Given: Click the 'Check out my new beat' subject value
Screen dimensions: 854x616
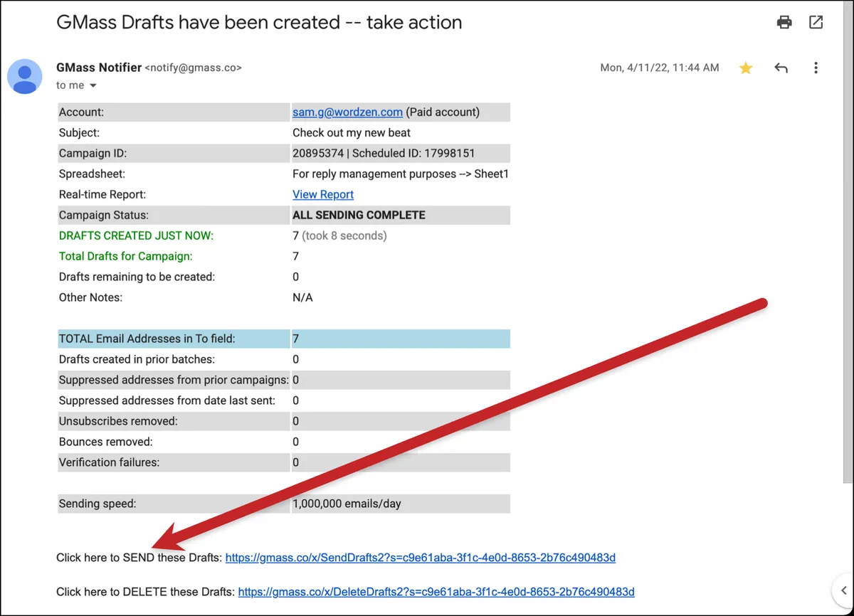Looking at the screenshot, I should [352, 133].
